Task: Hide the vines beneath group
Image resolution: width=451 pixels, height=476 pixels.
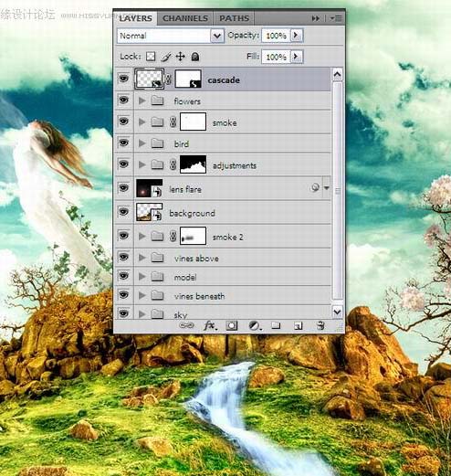Action: point(123,294)
